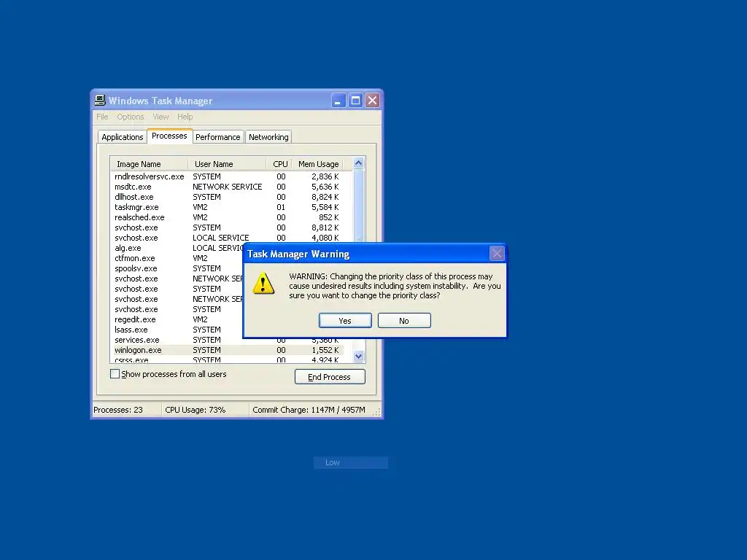Maximize the Windows Task Manager window
Viewport: 747px width, 560px height.
(x=355, y=100)
